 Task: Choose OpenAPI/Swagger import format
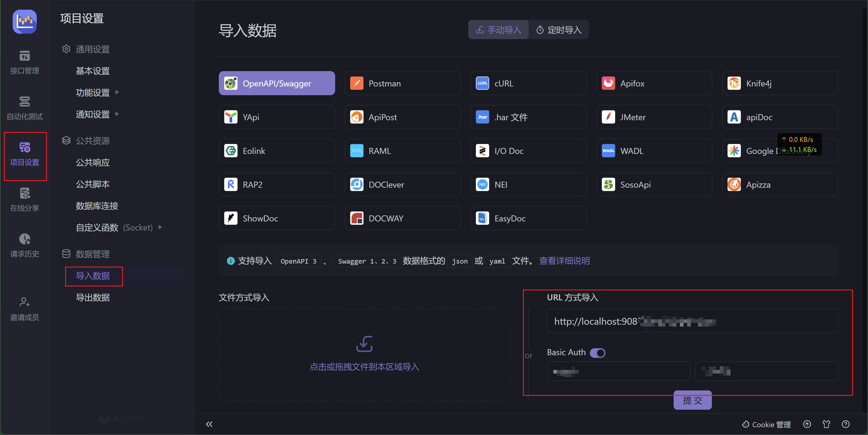pos(277,83)
